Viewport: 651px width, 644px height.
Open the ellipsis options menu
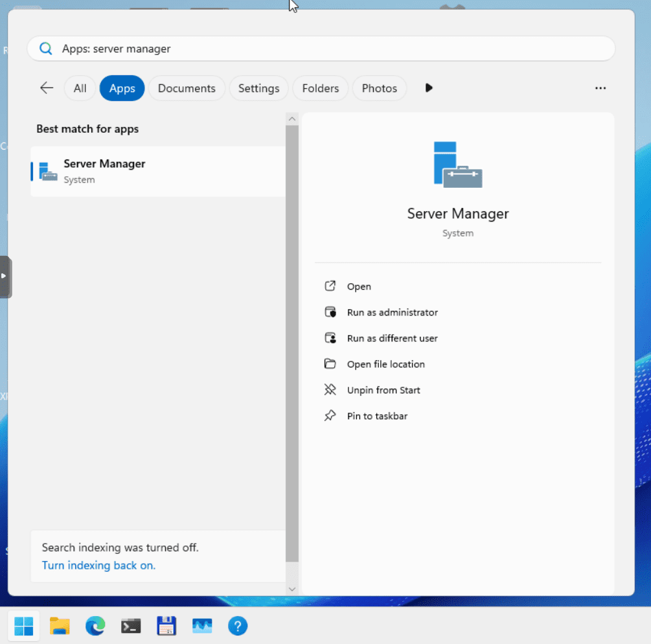[600, 88]
